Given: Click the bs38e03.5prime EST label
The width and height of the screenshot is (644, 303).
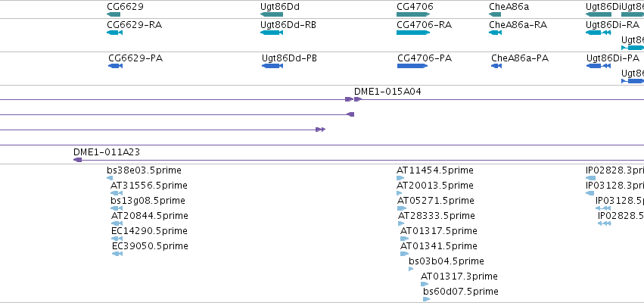Looking at the screenshot, I should click(x=144, y=170).
